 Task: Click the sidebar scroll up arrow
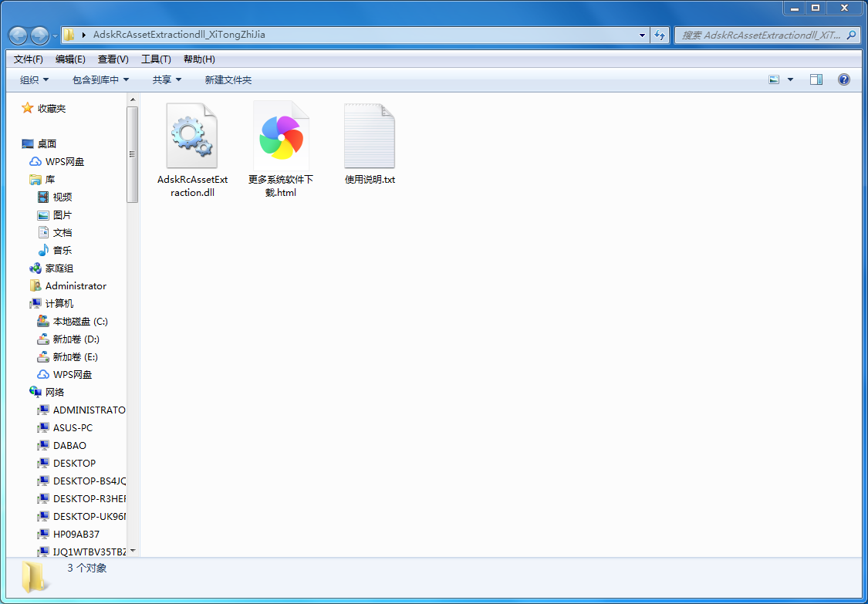click(133, 100)
